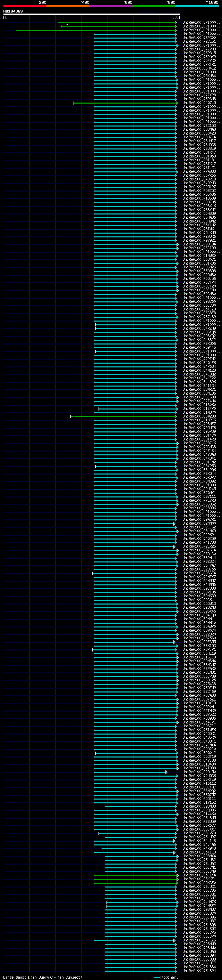Click the UniRef100_C7Z4M4 label

pyautogui.click(x=199, y=401)
